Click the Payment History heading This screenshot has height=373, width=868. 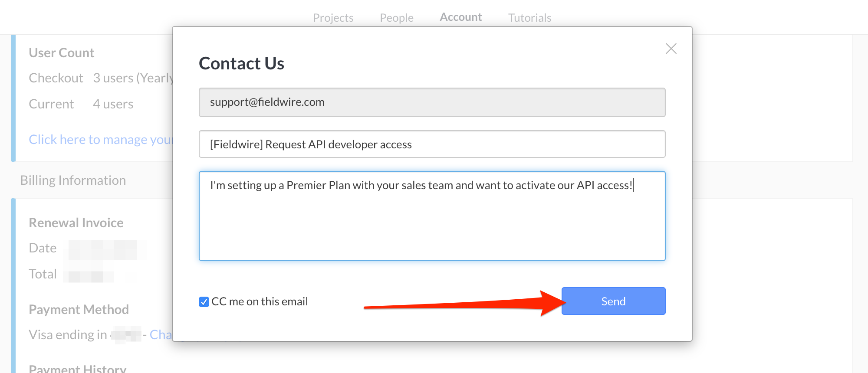pyautogui.click(x=77, y=369)
